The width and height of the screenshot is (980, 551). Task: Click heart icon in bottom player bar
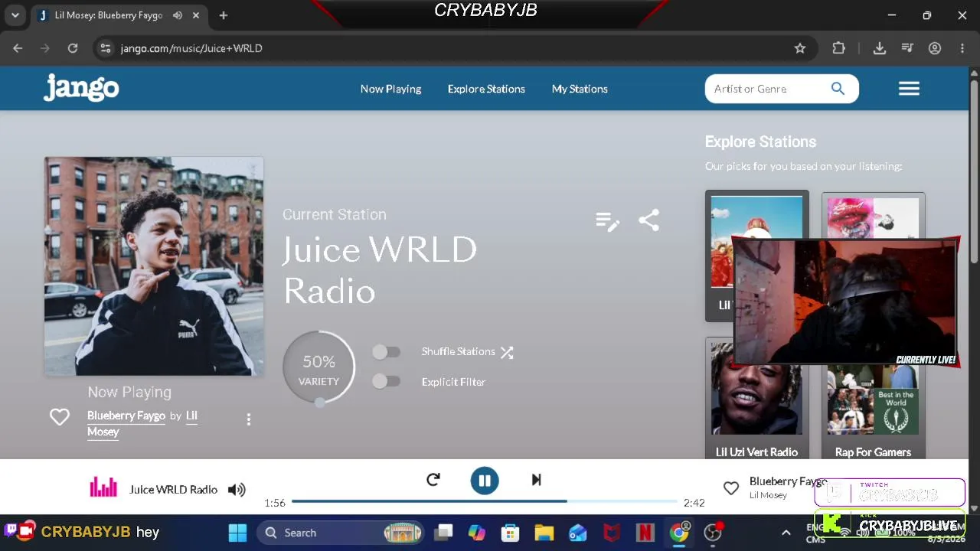731,488
